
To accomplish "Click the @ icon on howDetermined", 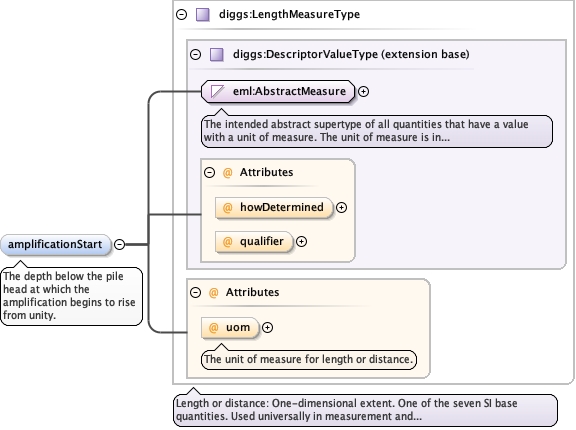I will pyautogui.click(x=227, y=207).
